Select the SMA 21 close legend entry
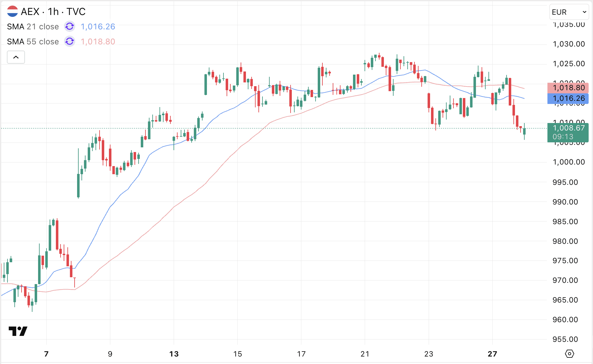 pyautogui.click(x=33, y=27)
